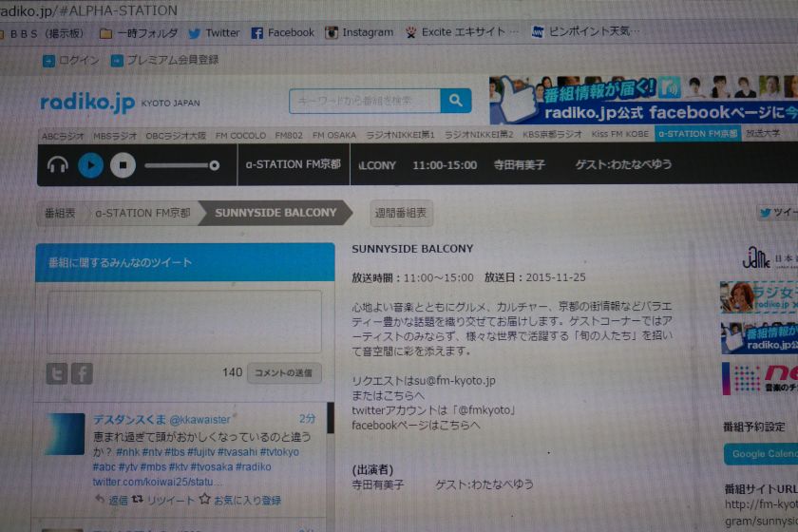
Task: Open the @kkawaister user link
Action: pos(200,420)
